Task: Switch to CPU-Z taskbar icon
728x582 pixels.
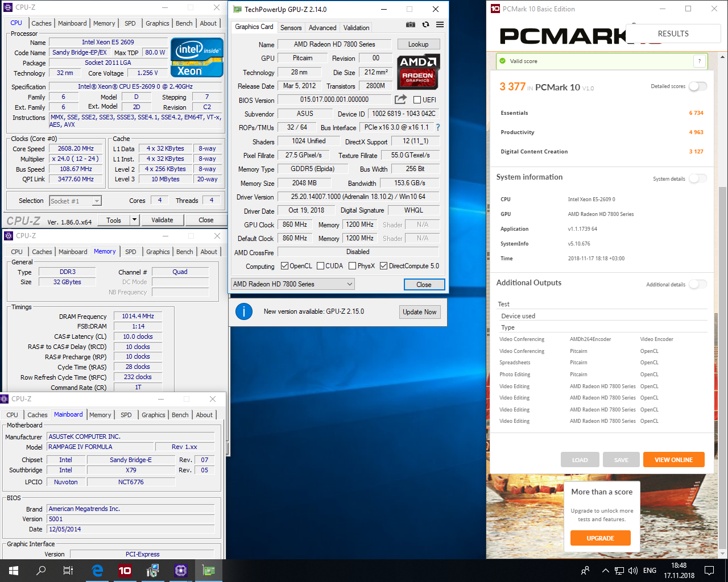Action: [x=181, y=571]
